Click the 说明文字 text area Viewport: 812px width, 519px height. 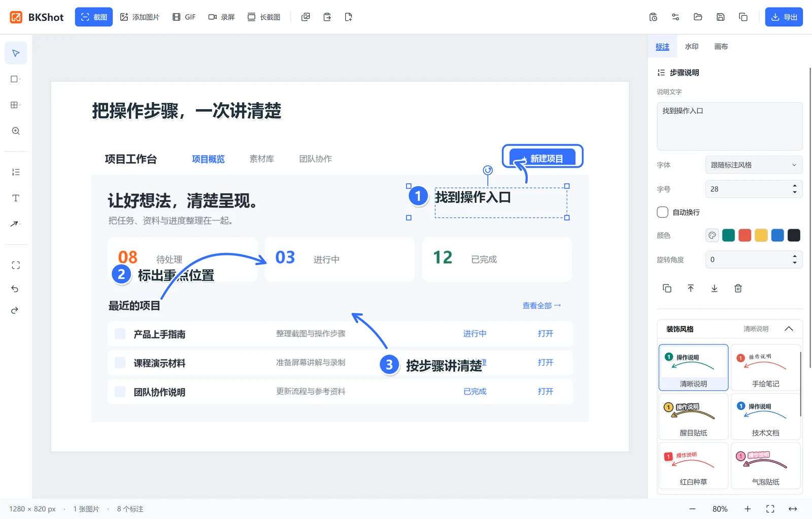pyautogui.click(x=730, y=126)
